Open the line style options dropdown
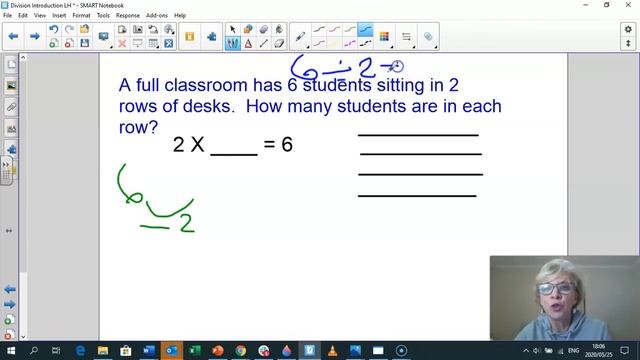 pos(406,36)
